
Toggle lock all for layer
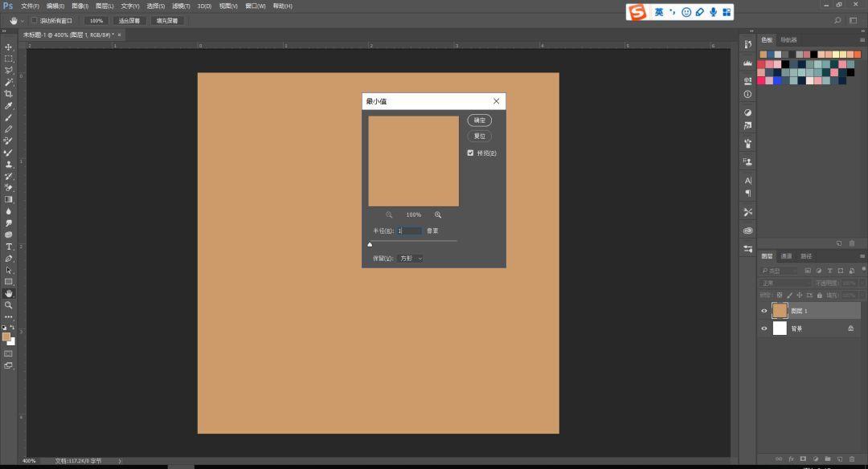click(820, 296)
